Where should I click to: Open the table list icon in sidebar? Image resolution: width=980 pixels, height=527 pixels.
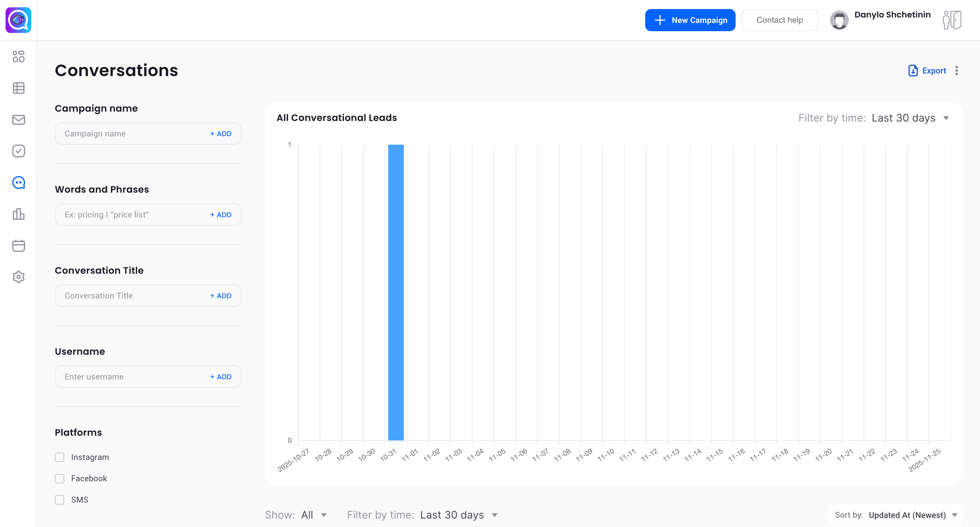pyautogui.click(x=18, y=88)
